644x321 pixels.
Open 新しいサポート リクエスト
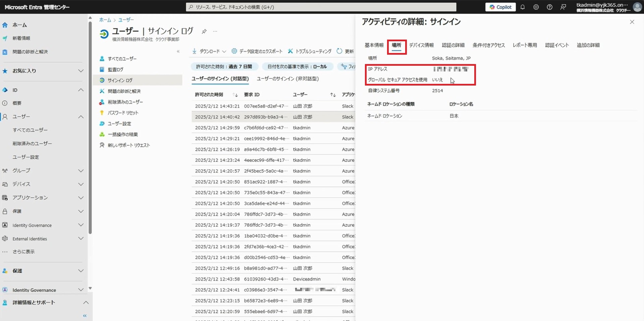(x=129, y=145)
